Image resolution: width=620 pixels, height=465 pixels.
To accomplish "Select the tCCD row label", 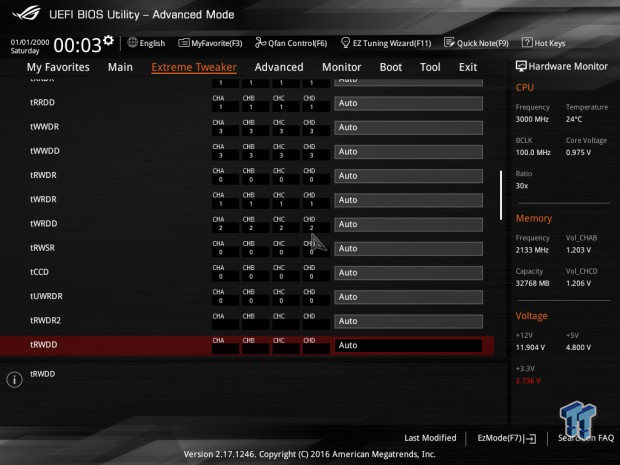I will 39,272.
